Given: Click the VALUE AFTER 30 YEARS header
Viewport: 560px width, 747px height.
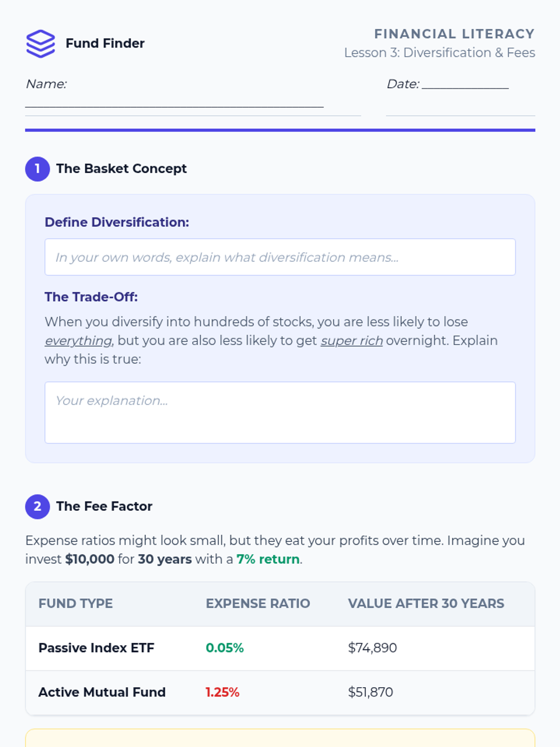Looking at the screenshot, I should click(426, 604).
